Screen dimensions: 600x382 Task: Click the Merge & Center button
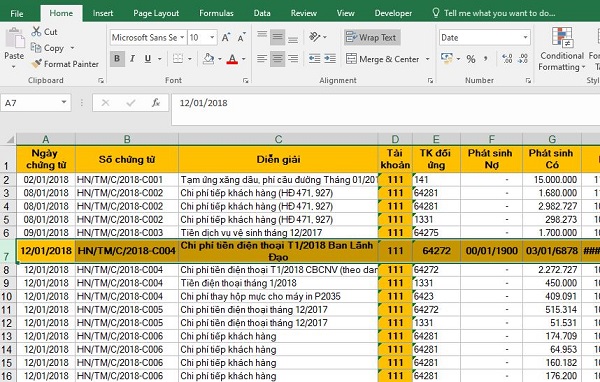[382, 59]
